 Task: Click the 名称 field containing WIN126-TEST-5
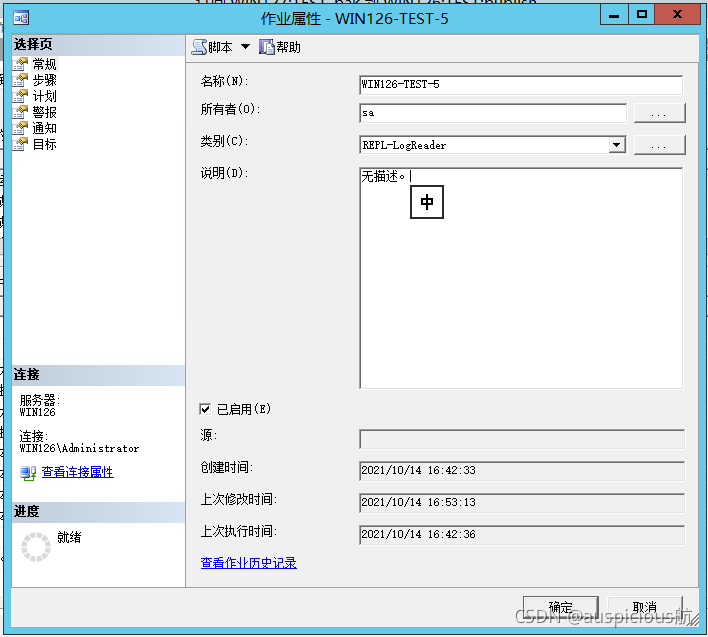[x=521, y=85]
